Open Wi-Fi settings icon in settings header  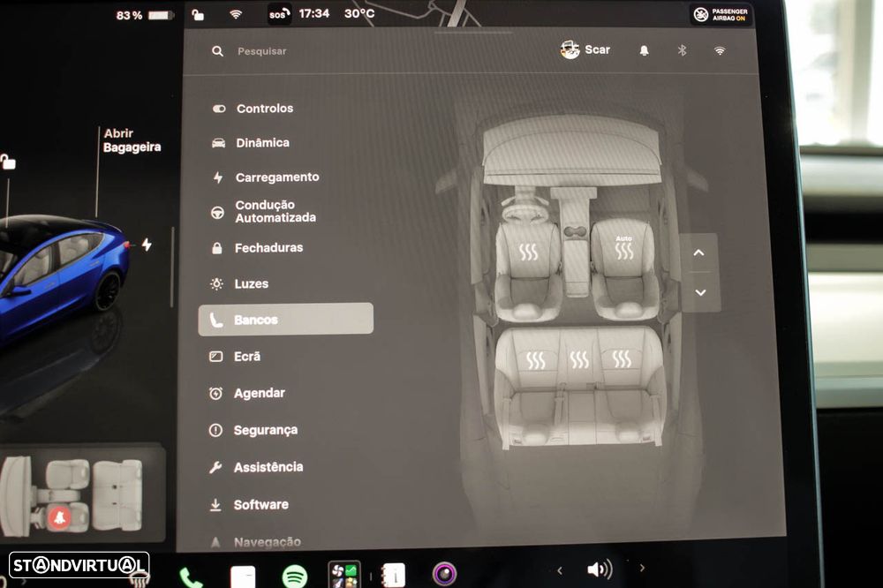click(x=720, y=50)
